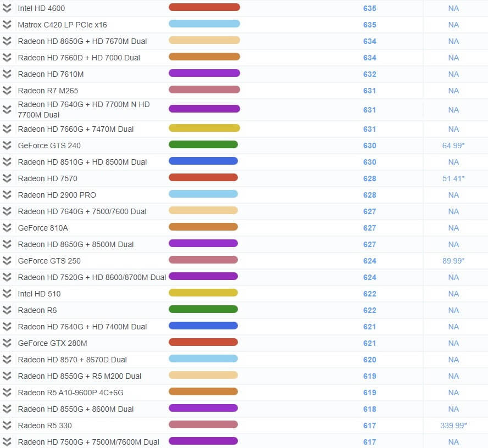The image size is (488, 448).
Task: Expand the GeForce GTS 250 row chevron
Action: 7,261
